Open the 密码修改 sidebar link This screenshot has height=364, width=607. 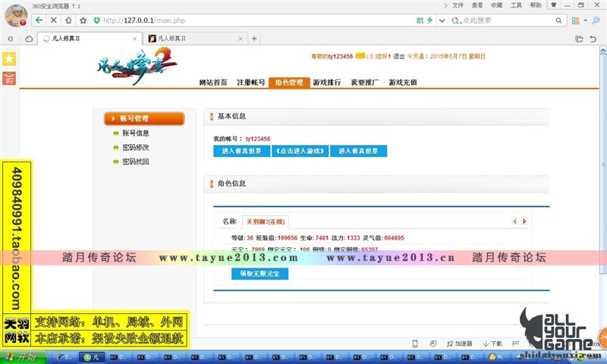pos(135,147)
